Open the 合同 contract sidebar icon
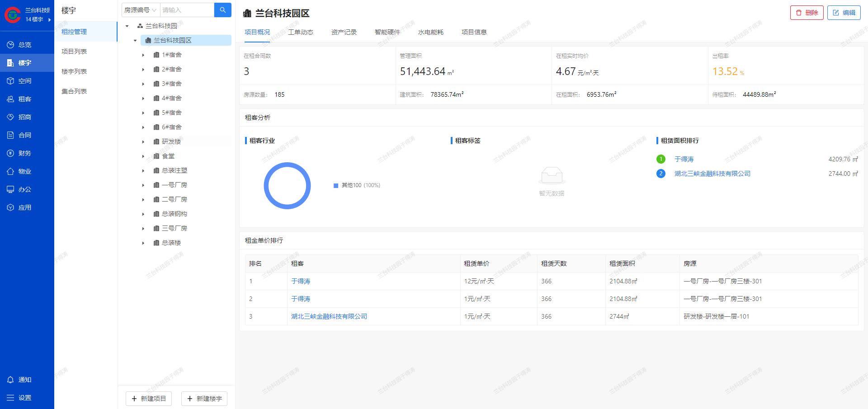This screenshot has height=409, width=868. pyautogui.click(x=10, y=135)
